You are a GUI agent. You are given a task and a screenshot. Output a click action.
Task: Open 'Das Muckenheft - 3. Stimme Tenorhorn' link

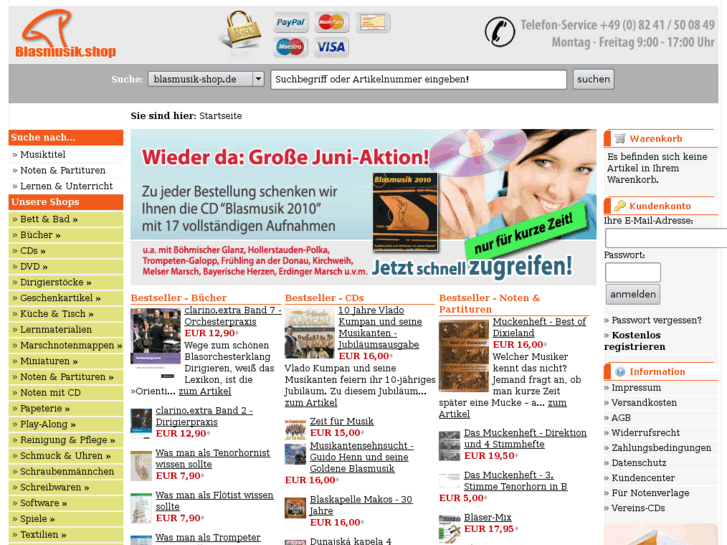point(516,481)
